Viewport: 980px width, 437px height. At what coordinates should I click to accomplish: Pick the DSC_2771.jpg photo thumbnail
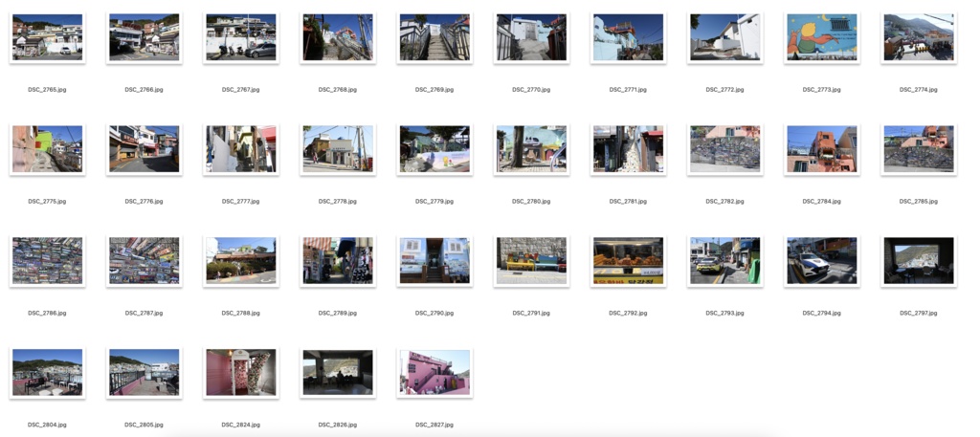pyautogui.click(x=629, y=37)
